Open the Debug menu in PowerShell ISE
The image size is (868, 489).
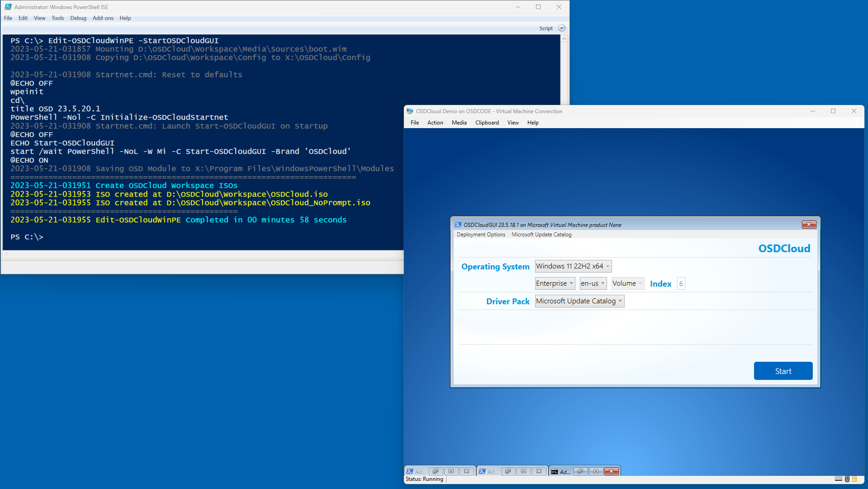(78, 18)
